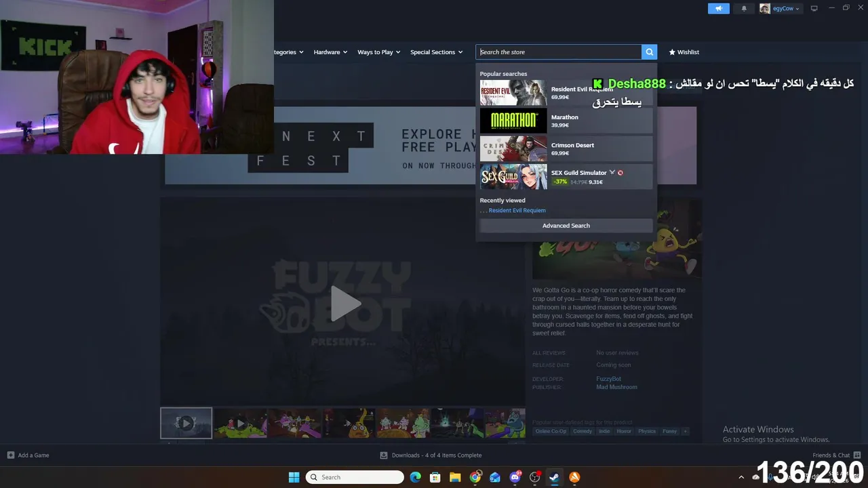Select the Marathon search result

566,121
